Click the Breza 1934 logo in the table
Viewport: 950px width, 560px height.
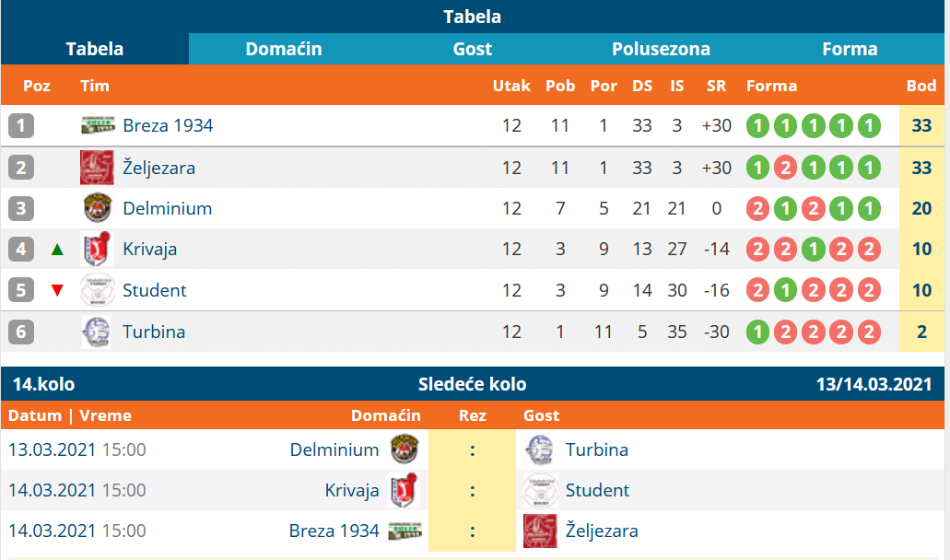click(97, 125)
